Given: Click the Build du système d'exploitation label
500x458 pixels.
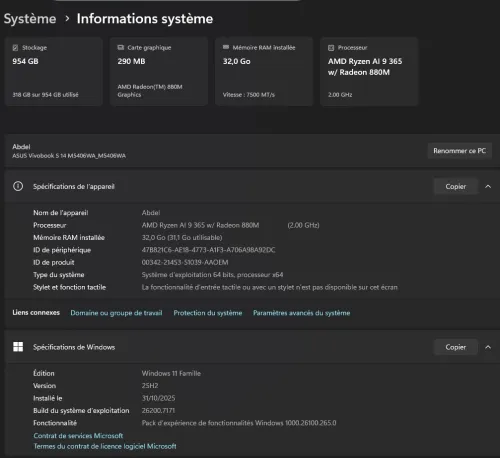Looking at the screenshot, I should (x=81, y=410).
